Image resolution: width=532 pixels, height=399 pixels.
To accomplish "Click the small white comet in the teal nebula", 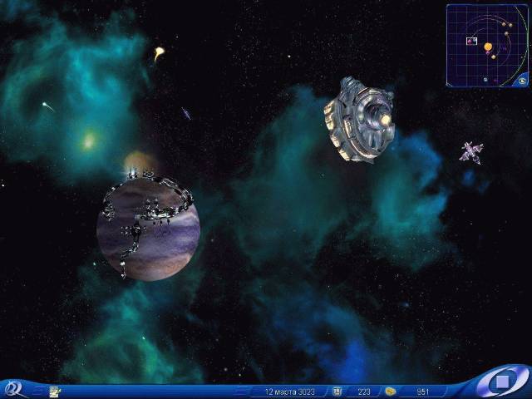I will point(47,106).
